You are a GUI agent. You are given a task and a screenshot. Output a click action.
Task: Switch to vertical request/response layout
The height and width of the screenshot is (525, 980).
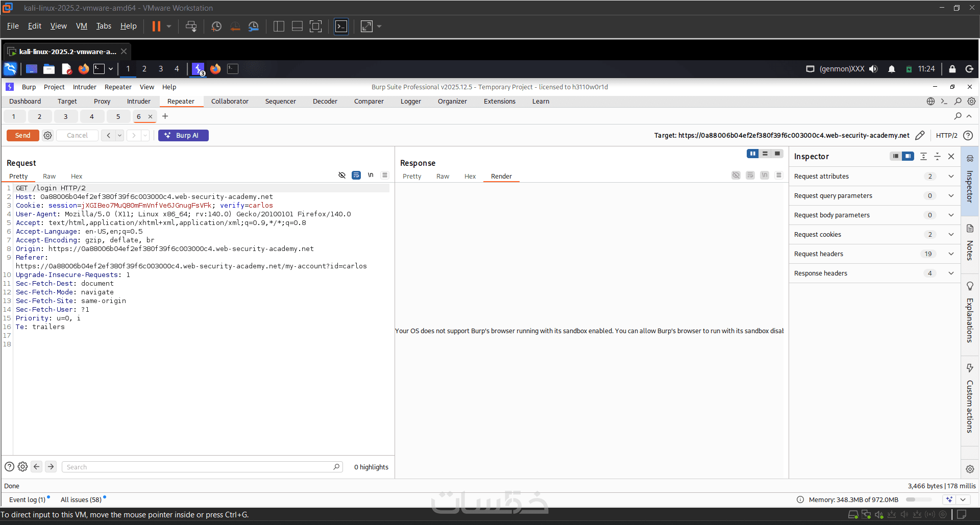pyautogui.click(x=765, y=154)
